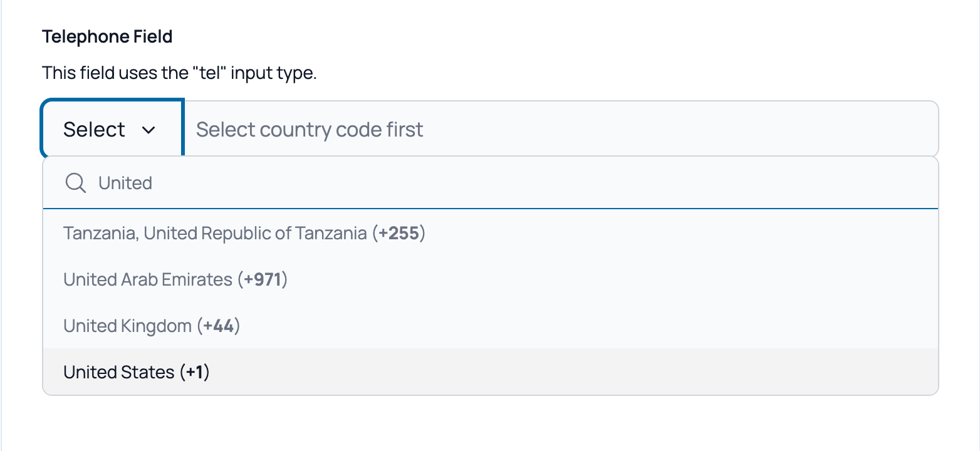The width and height of the screenshot is (980, 451).
Task: Click the word Emirates in the list
Action: [197, 279]
